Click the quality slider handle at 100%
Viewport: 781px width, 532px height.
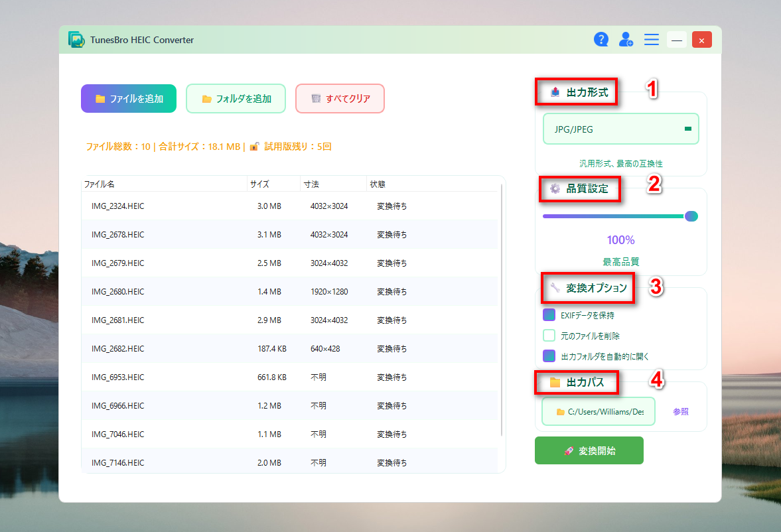[x=691, y=216]
